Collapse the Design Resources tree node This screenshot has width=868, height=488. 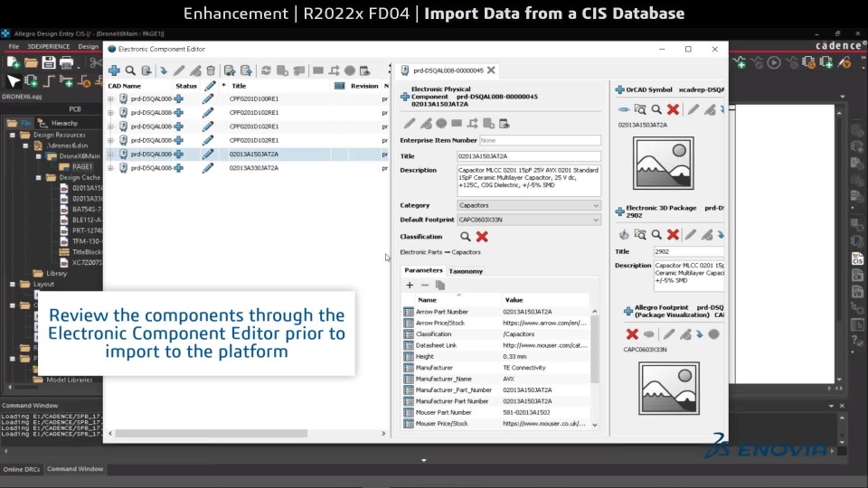point(12,135)
